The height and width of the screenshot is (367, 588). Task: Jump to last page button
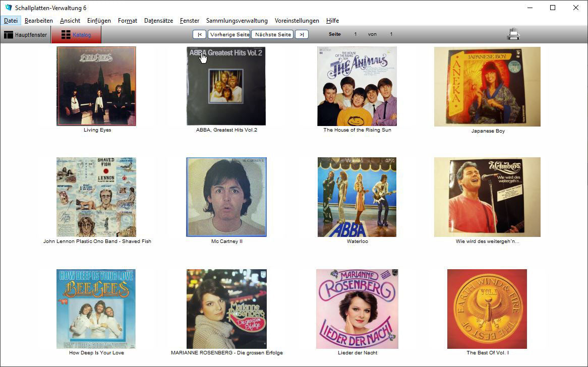[302, 34]
